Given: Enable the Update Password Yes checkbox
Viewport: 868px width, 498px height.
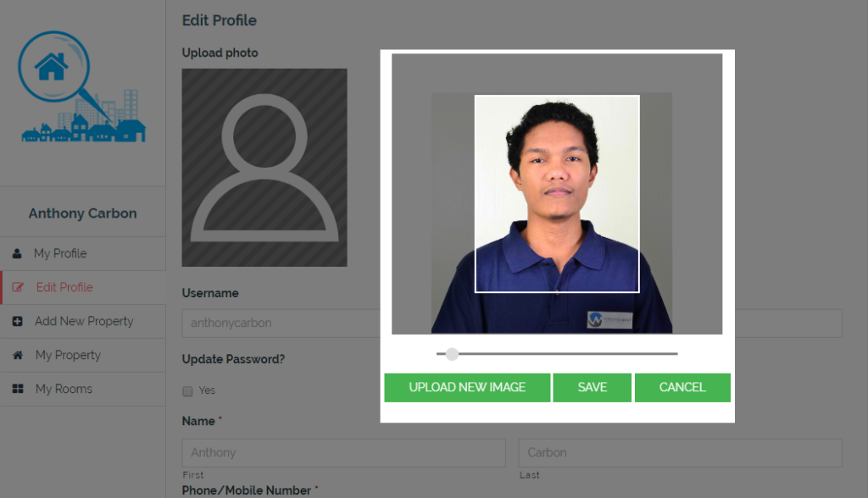Looking at the screenshot, I should [188, 390].
